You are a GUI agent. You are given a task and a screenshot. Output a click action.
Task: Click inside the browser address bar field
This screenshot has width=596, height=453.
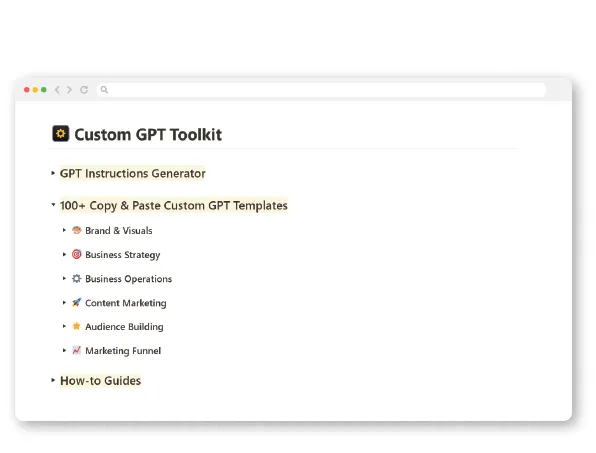click(x=321, y=90)
